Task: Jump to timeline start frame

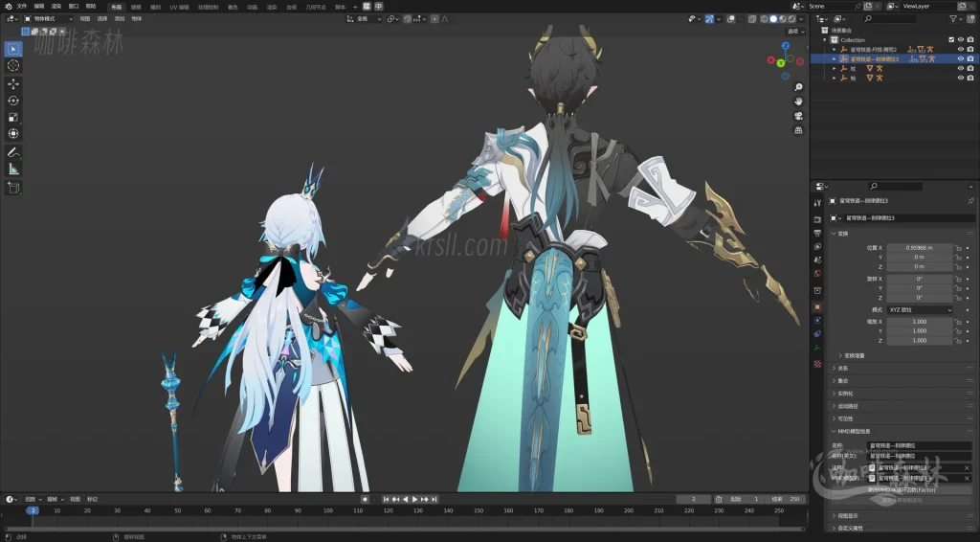Action: (386, 500)
